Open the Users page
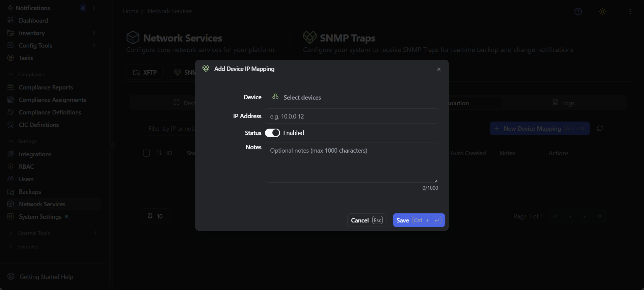This screenshot has width=644, height=290. tap(26, 179)
